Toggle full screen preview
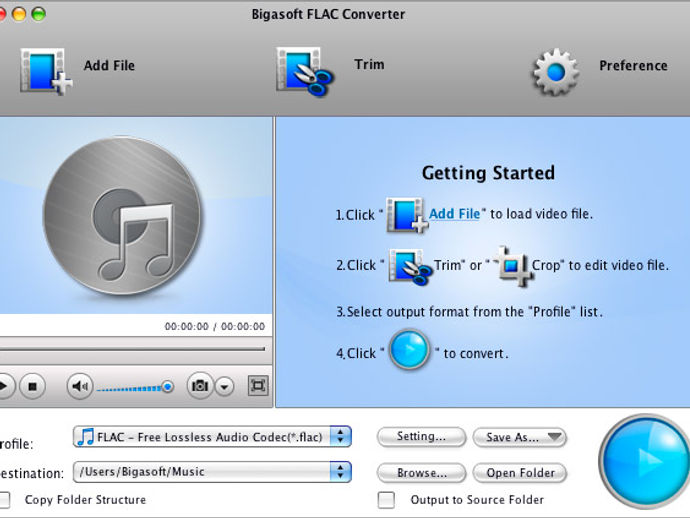Image resolution: width=690 pixels, height=518 pixels. tap(258, 386)
